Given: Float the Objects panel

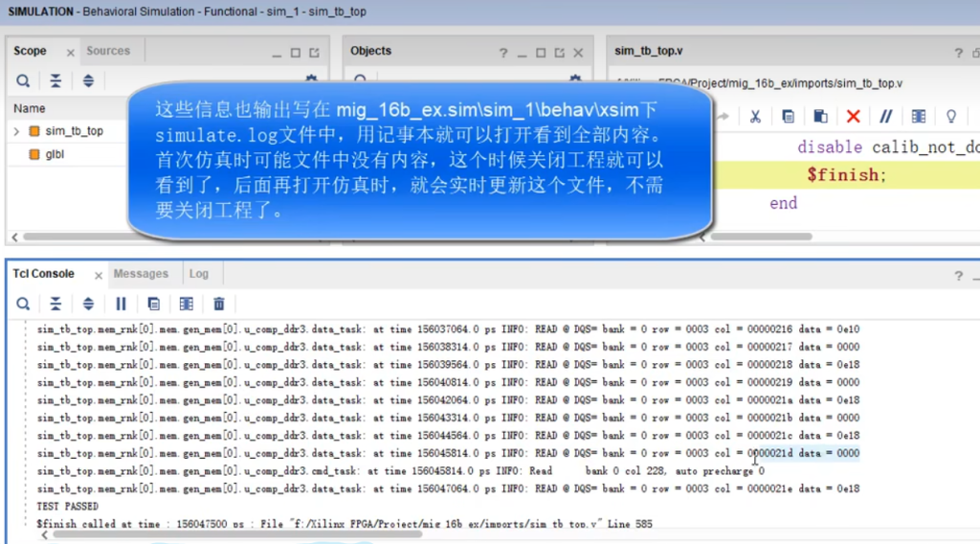Looking at the screenshot, I should point(559,53).
